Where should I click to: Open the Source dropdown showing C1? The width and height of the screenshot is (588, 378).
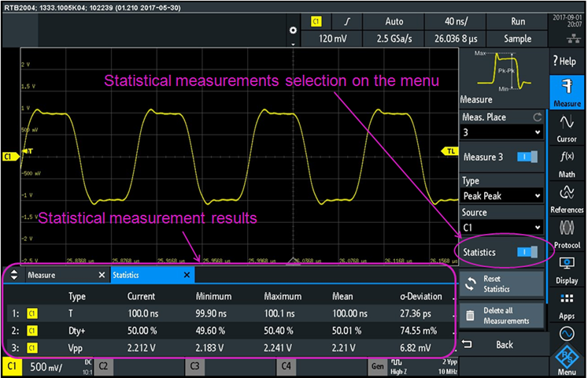point(501,228)
